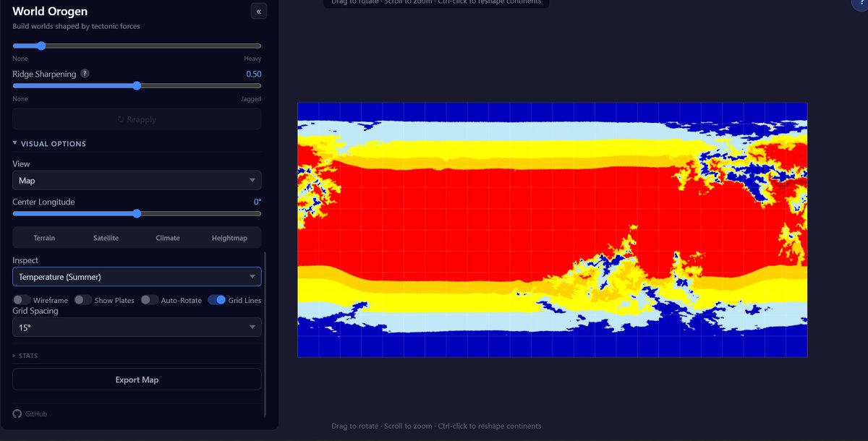Click the sidebar vertical scrollbar
This screenshot has height=441, width=868.
pyautogui.click(x=265, y=334)
